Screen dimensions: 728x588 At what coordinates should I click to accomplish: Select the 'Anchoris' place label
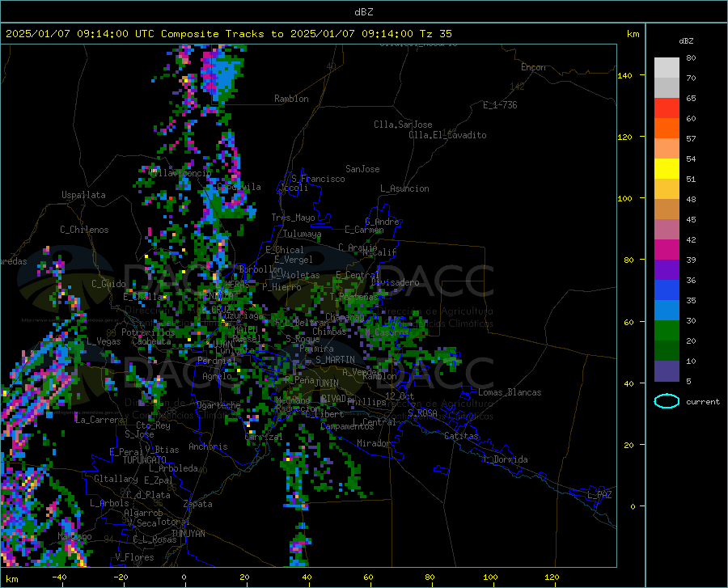point(208,446)
